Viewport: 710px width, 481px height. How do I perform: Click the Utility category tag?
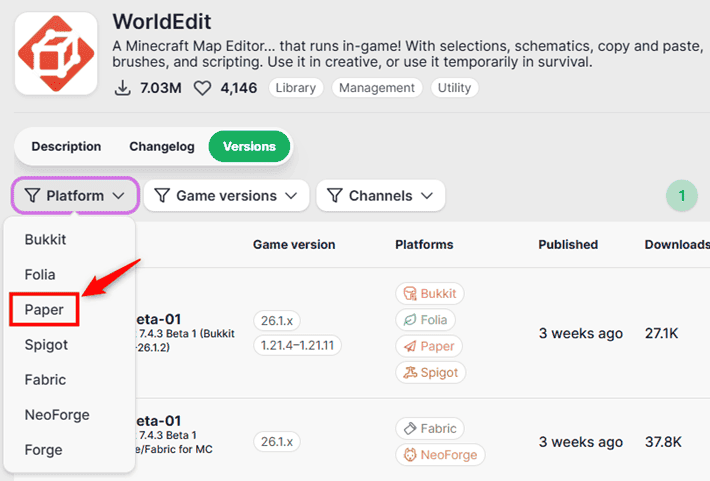pyautogui.click(x=454, y=87)
